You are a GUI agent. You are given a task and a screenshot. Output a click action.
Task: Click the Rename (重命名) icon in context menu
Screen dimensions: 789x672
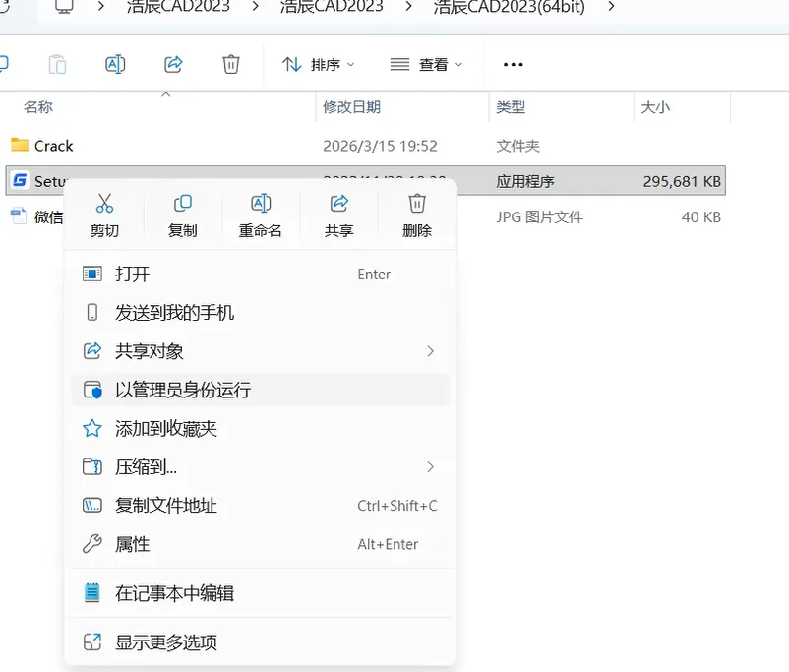point(261,204)
